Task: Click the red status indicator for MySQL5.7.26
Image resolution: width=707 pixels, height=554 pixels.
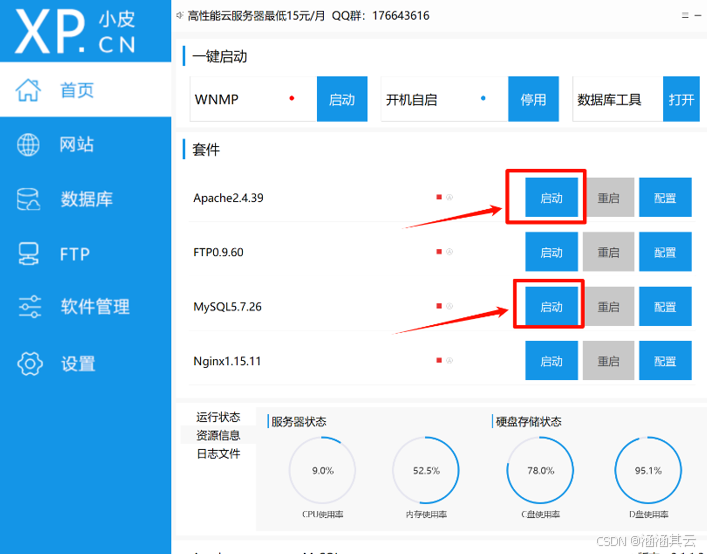Action: [x=439, y=306]
